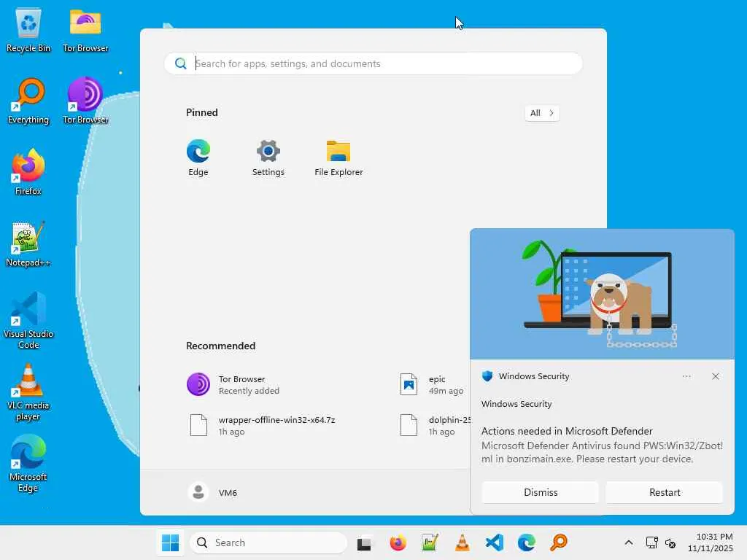Select VLC media player desktop shortcut
Viewport: 747px width, 560px height.
[x=28, y=392]
